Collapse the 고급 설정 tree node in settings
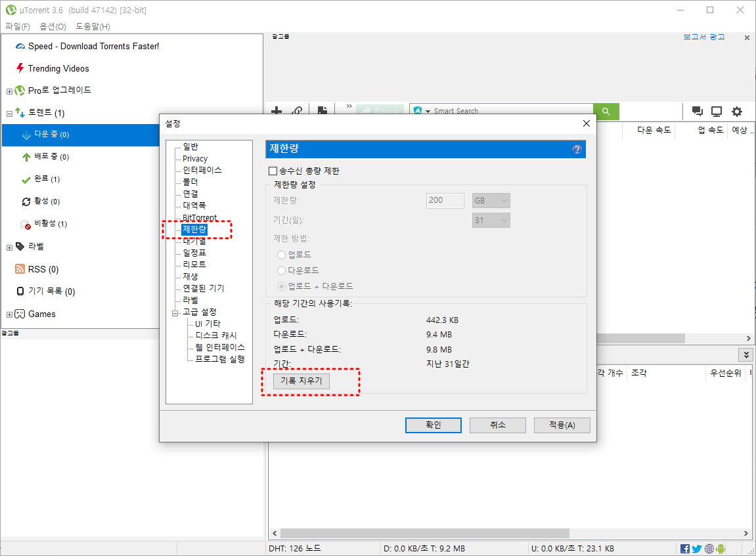Image resolution: width=756 pixels, height=556 pixels. [175, 313]
